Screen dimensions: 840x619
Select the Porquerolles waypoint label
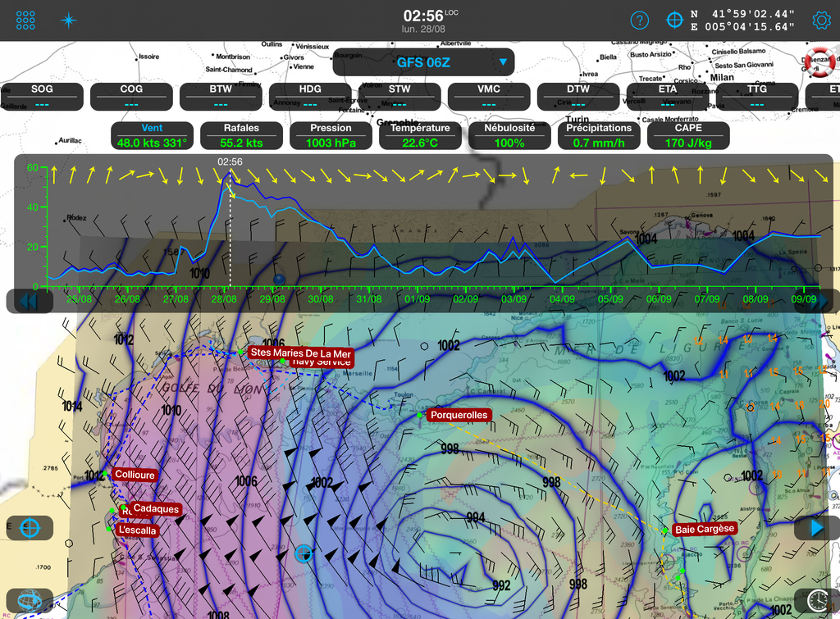[x=459, y=415]
